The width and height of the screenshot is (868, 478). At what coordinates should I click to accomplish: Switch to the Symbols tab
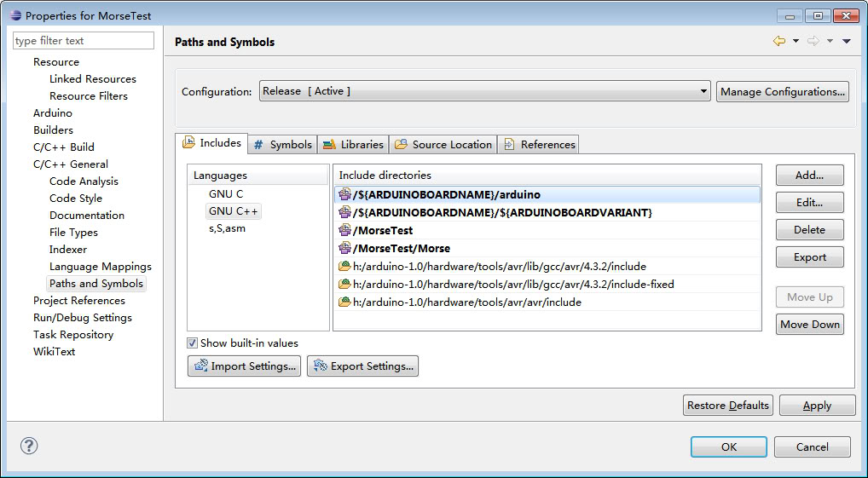282,145
